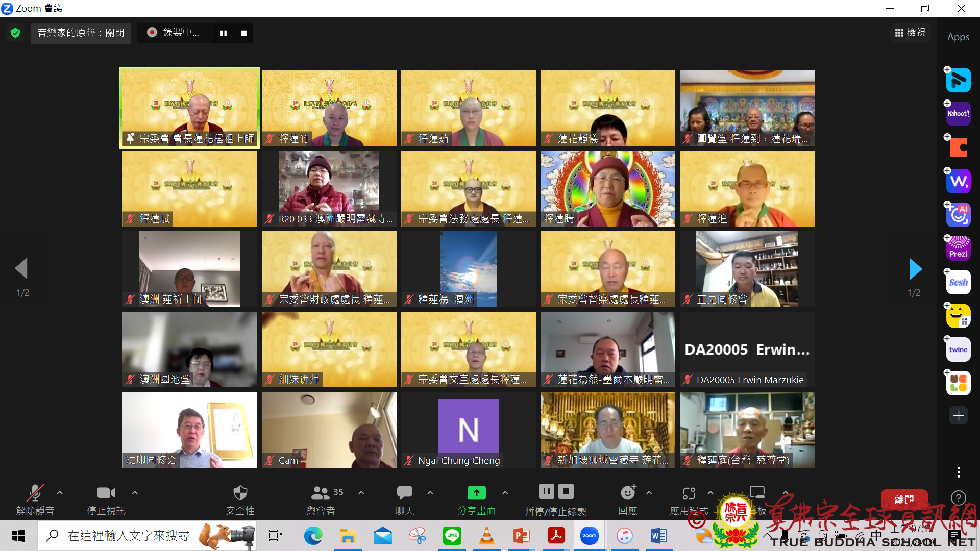Toggle 音樂家的原聲 original sound button
980x551 pixels.
[x=81, y=33]
